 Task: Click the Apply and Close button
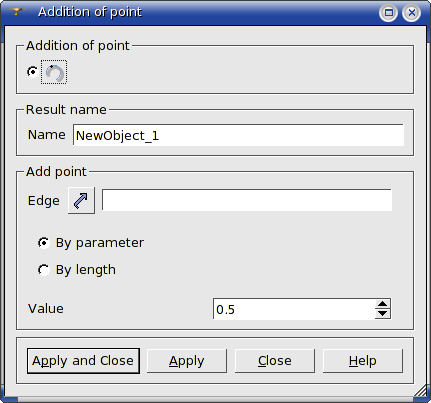(83, 361)
